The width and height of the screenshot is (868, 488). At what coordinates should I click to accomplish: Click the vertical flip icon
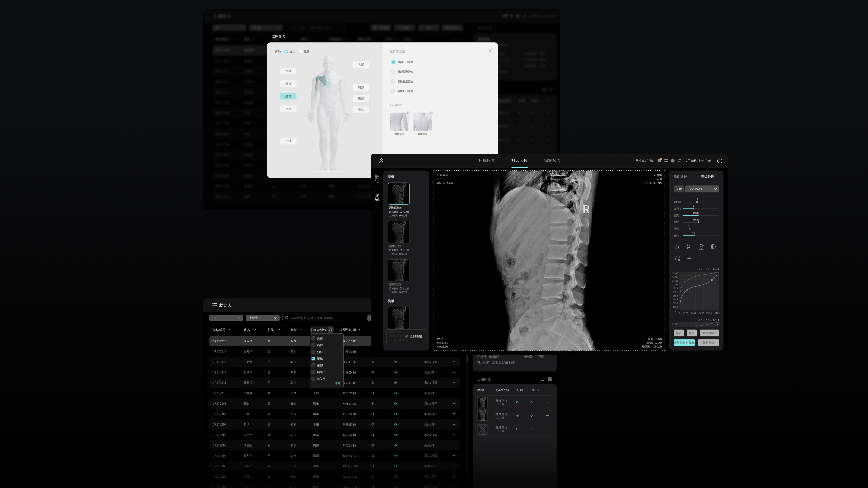pos(689,246)
